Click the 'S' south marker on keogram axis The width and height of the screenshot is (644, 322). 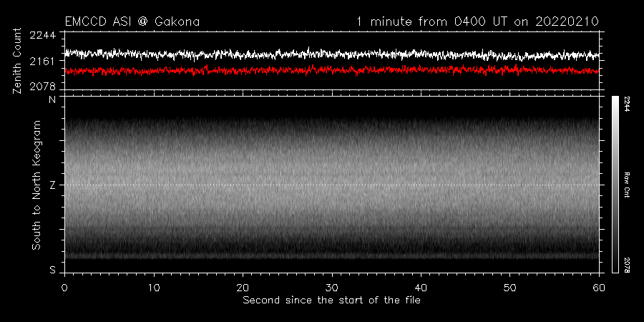52,270
